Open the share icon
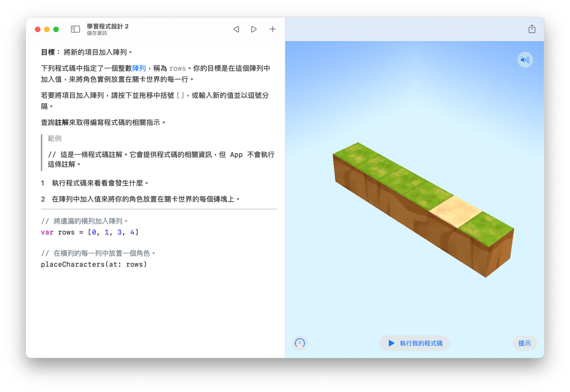The width and height of the screenshot is (570, 392). click(x=532, y=29)
